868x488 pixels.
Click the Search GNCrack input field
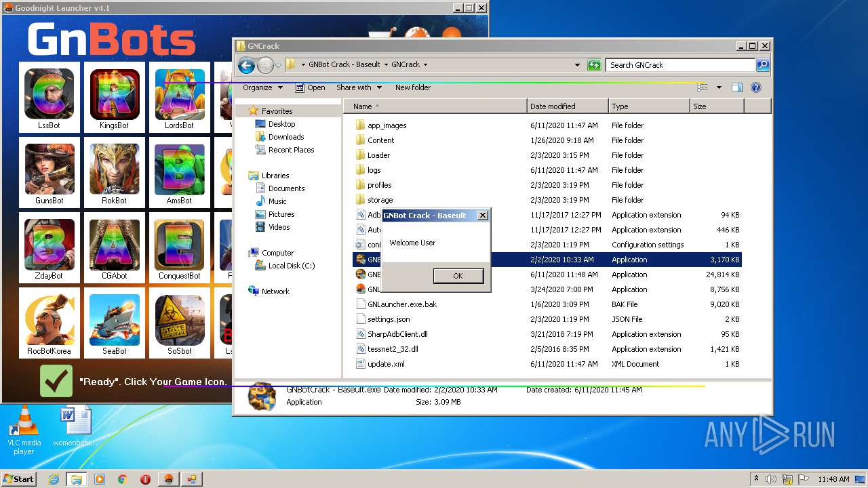coord(680,65)
